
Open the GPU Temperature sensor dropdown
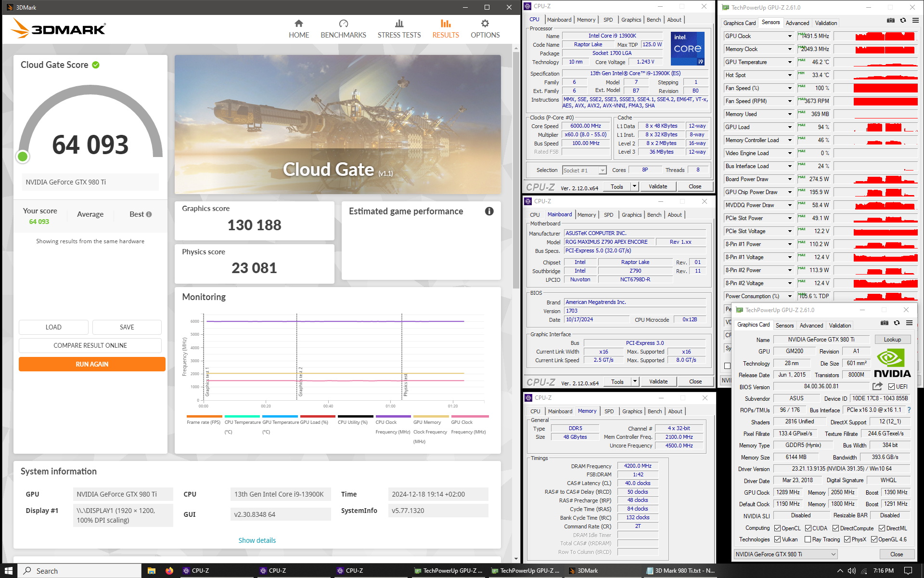[790, 62]
